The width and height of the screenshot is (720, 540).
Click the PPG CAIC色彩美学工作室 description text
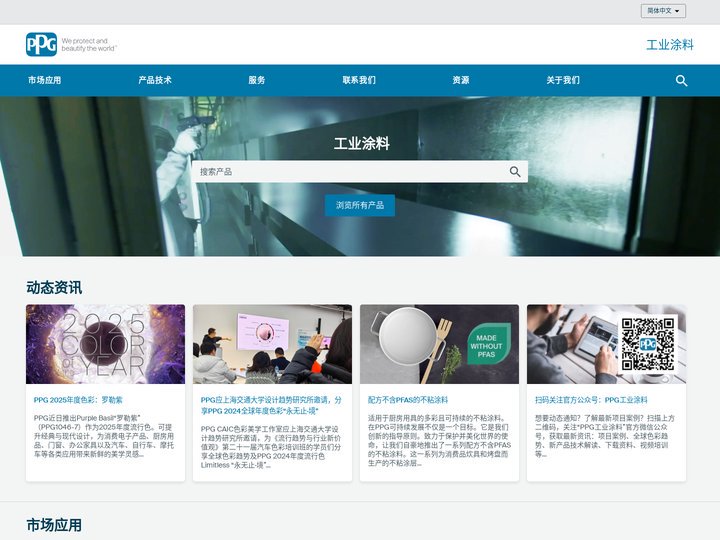pyautogui.click(x=271, y=447)
